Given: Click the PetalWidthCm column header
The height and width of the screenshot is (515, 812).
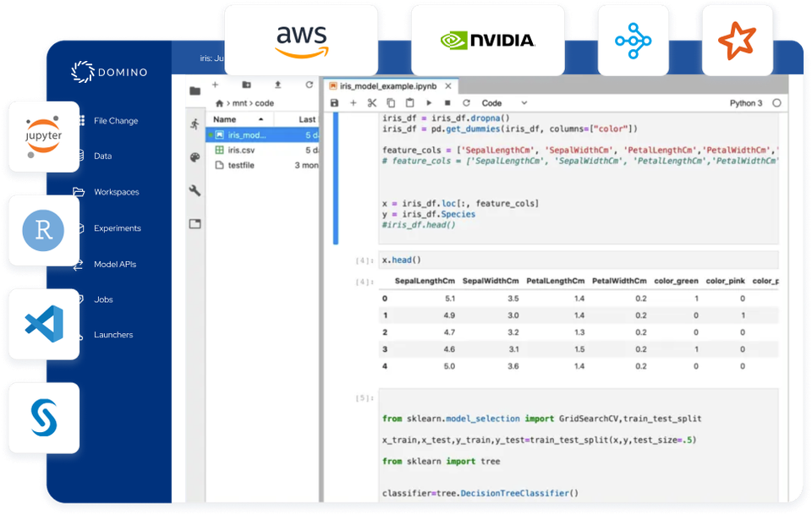Looking at the screenshot, I should 619,281.
